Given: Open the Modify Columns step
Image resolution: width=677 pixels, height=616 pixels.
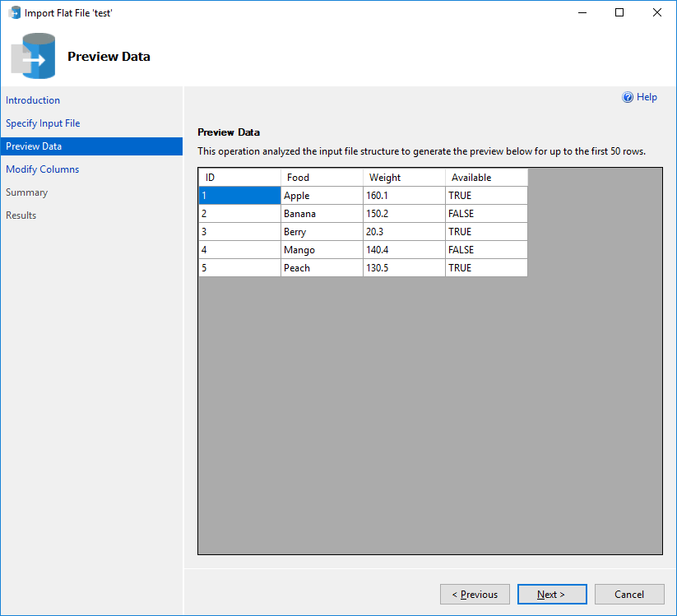Looking at the screenshot, I should (x=42, y=169).
